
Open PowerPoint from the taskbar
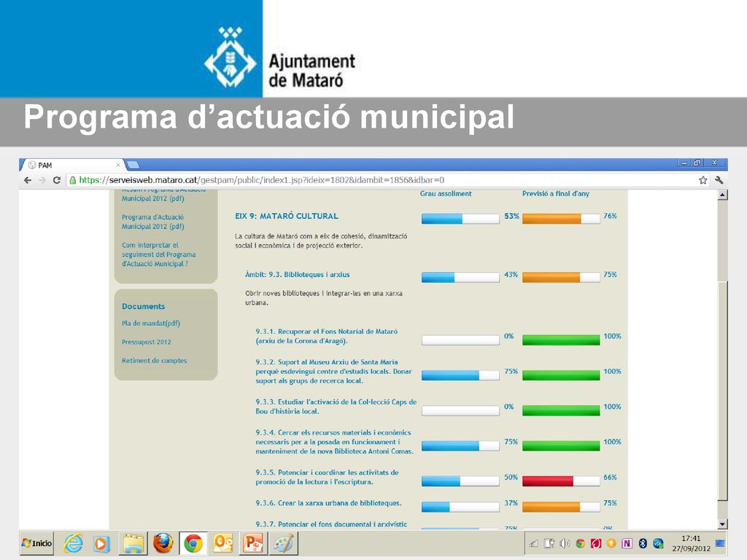[253, 543]
